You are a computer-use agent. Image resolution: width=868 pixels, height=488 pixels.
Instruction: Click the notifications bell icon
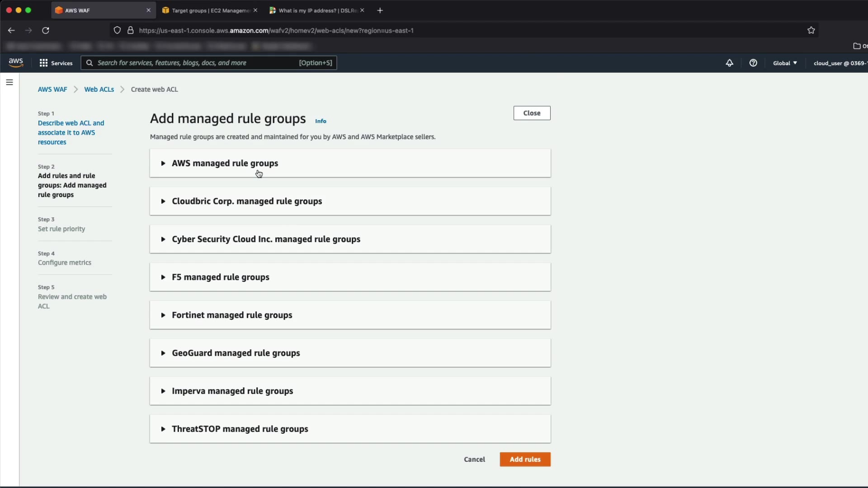pyautogui.click(x=729, y=63)
